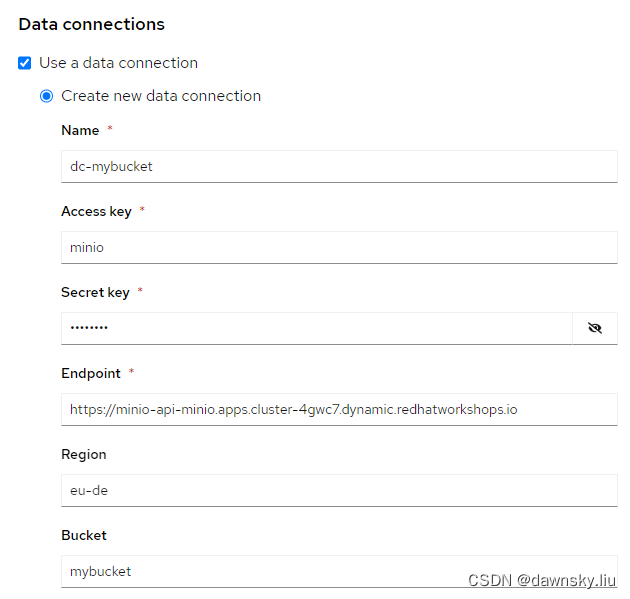Focus the Access key field with minio

pyautogui.click(x=338, y=247)
